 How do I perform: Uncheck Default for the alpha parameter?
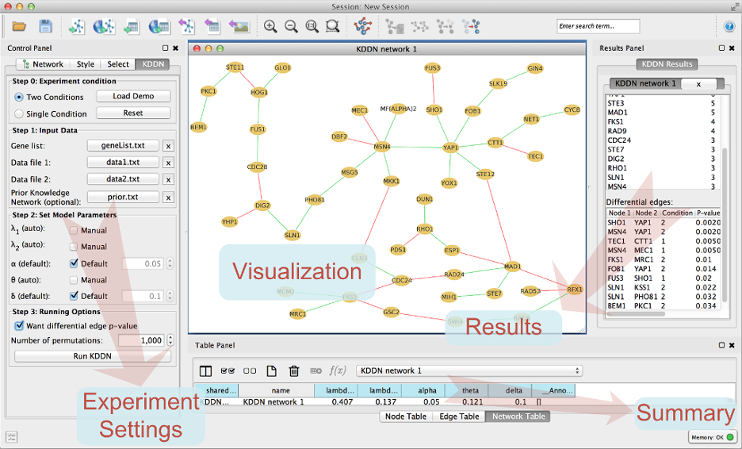pos(73,263)
